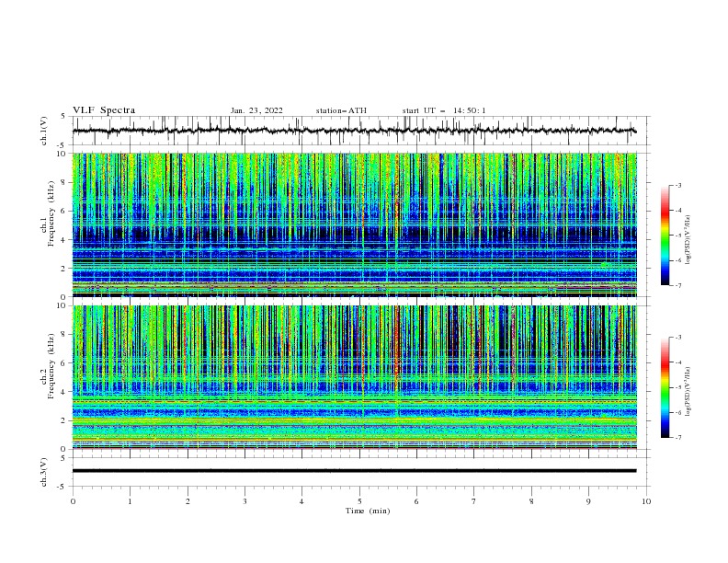Viewport: 728px width, 563px height.
Task: Click the '5' tick on time axis
Action: (x=359, y=501)
